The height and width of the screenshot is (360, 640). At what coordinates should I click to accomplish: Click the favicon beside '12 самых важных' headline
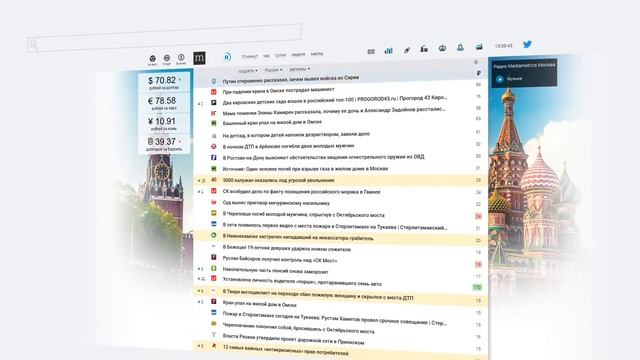[213, 345]
